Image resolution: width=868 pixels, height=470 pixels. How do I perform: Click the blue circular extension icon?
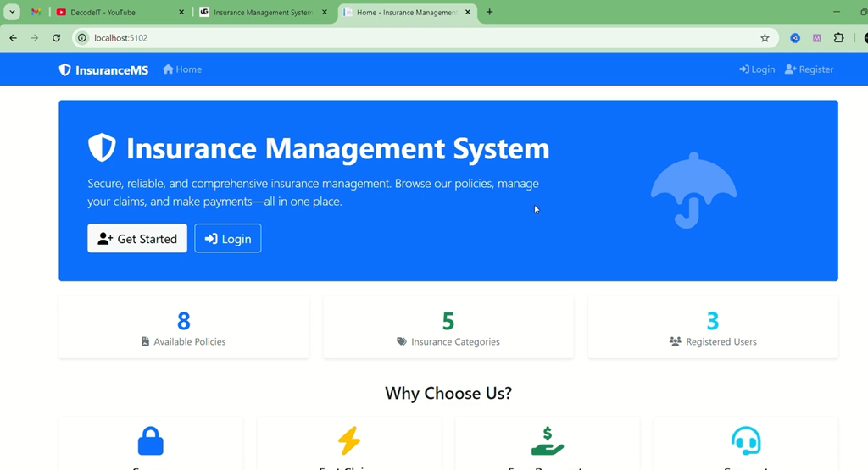795,38
